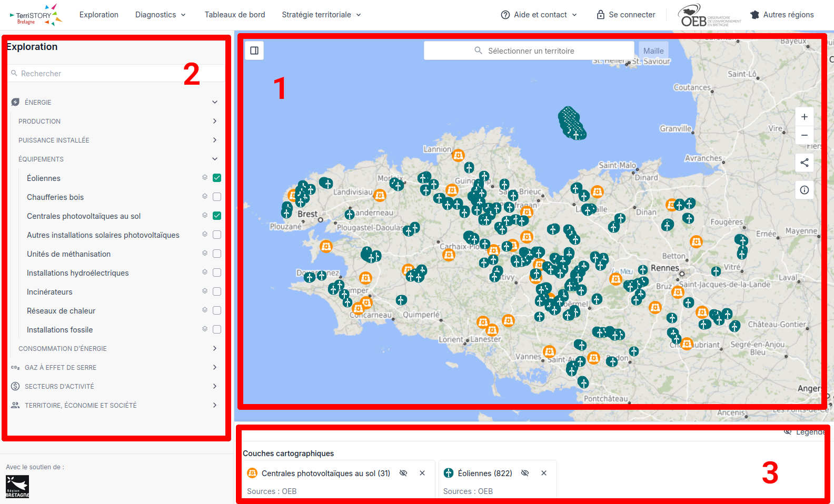Click the Sélectionner un territoire field
This screenshot has height=504, width=834.
529,51
